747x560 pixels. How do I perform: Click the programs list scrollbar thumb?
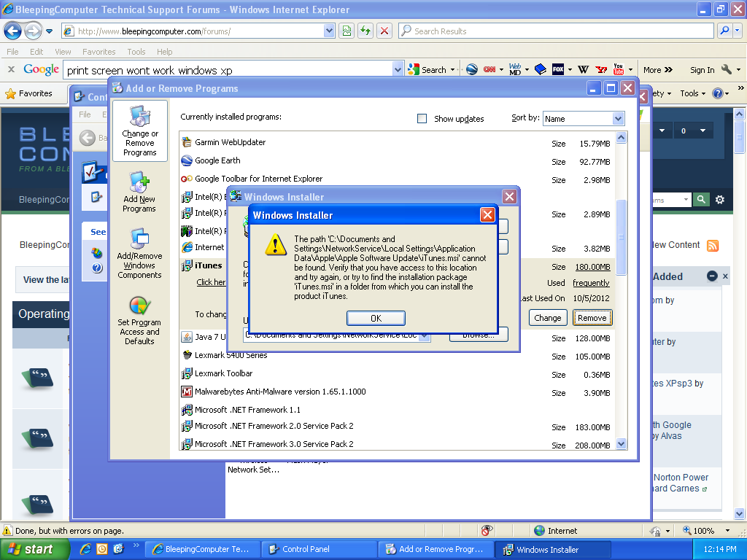(621, 237)
